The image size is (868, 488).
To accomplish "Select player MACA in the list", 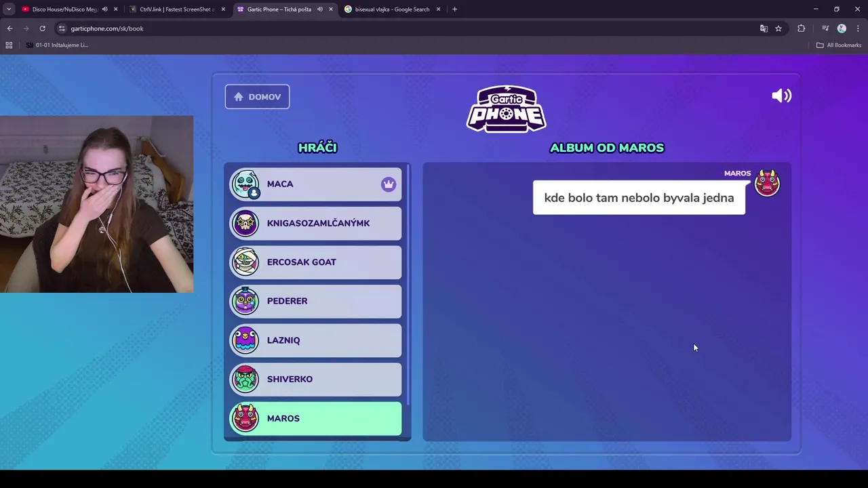I will click(315, 184).
